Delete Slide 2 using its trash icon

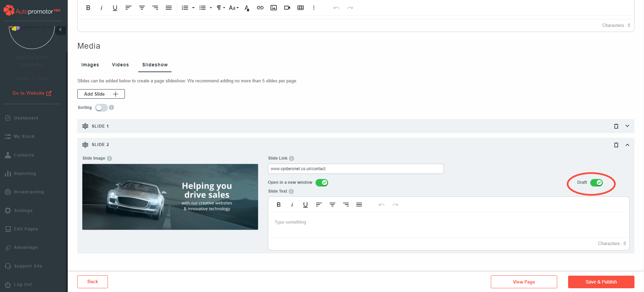pyautogui.click(x=616, y=145)
